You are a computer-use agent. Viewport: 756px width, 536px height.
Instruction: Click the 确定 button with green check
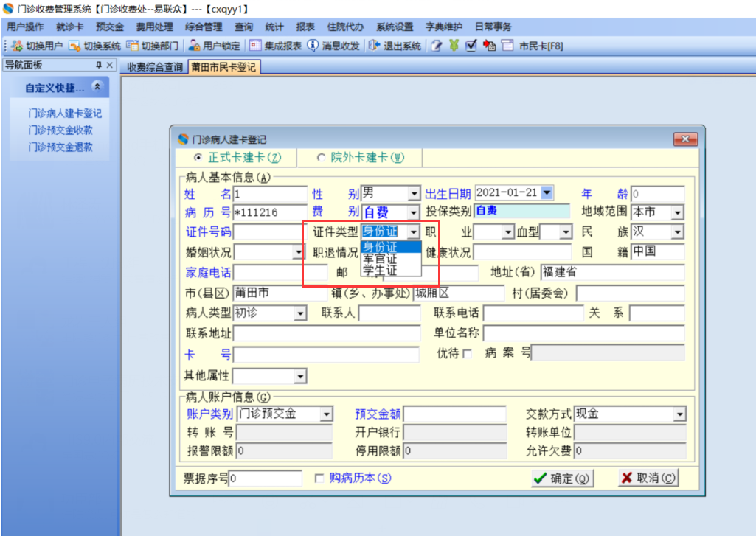(562, 478)
